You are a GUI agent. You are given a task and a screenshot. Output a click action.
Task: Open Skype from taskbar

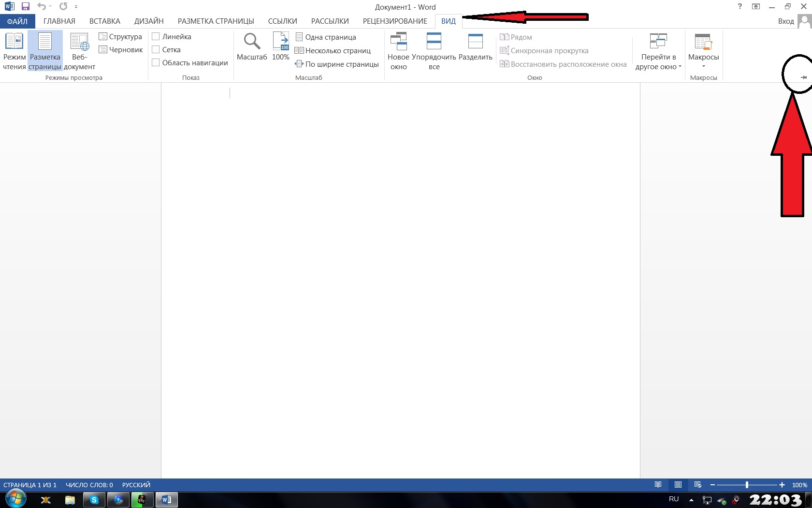click(x=94, y=500)
